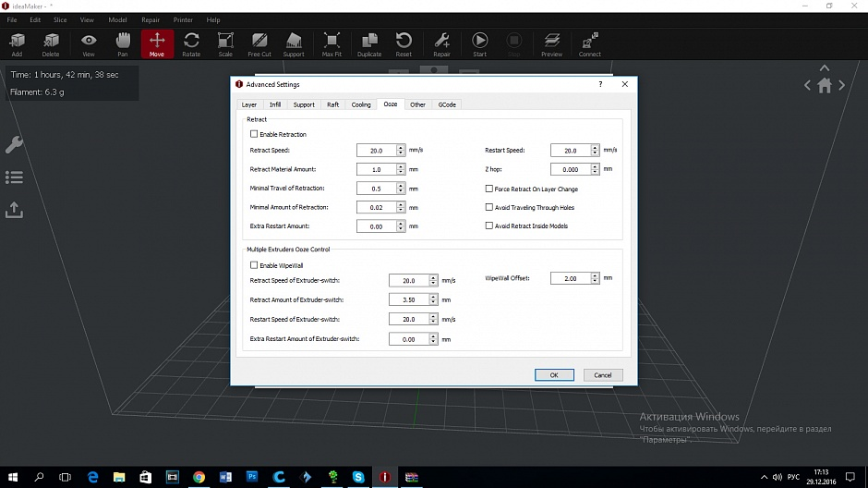Open the Preview toolbar icon
This screenshot has width=868, height=488.
pyautogui.click(x=551, y=43)
